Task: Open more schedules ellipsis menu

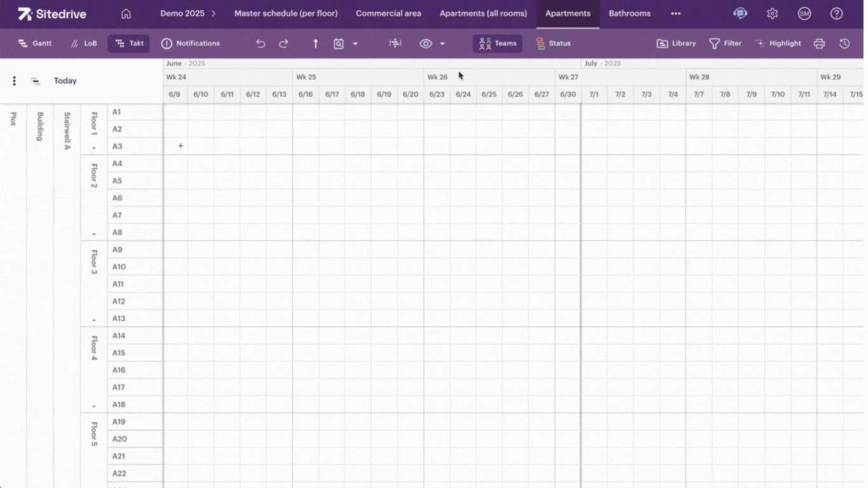Action: (675, 13)
